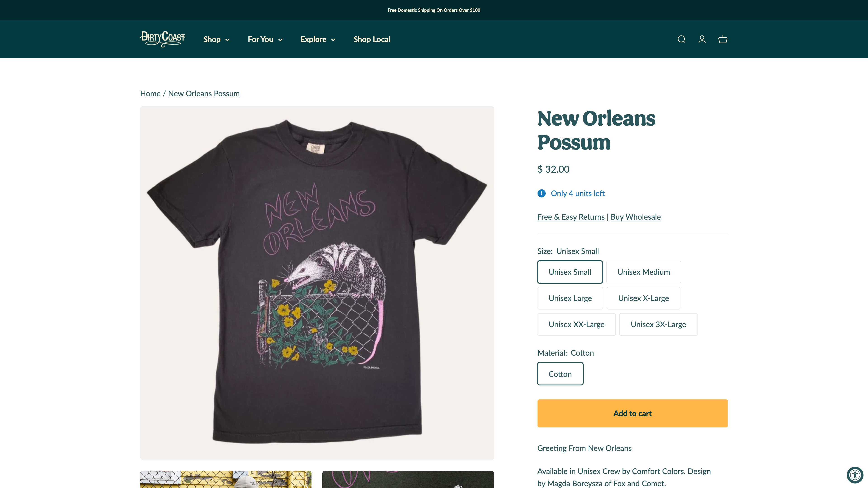This screenshot has height=488, width=868.
Task: Select Unisex XX-Large size
Action: pyautogui.click(x=576, y=324)
